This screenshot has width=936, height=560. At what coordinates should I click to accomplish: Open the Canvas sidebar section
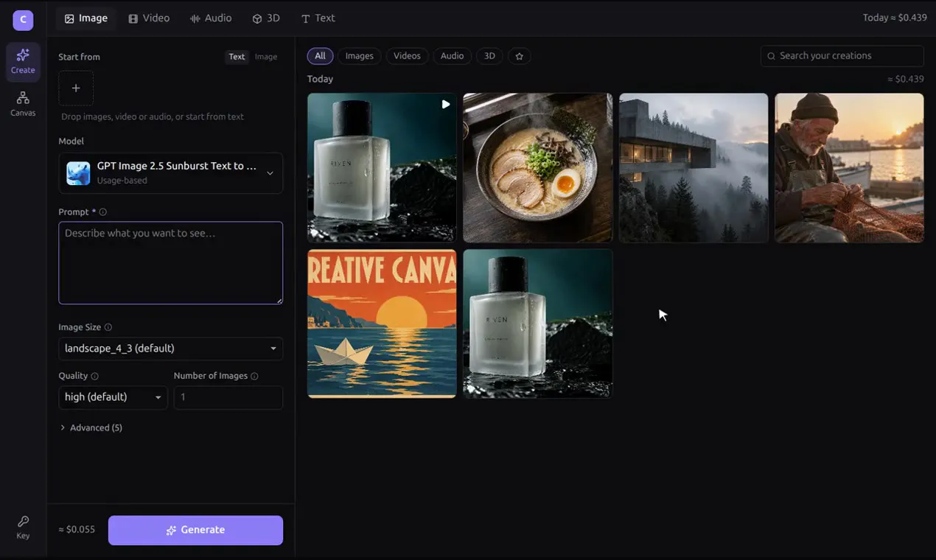click(23, 104)
